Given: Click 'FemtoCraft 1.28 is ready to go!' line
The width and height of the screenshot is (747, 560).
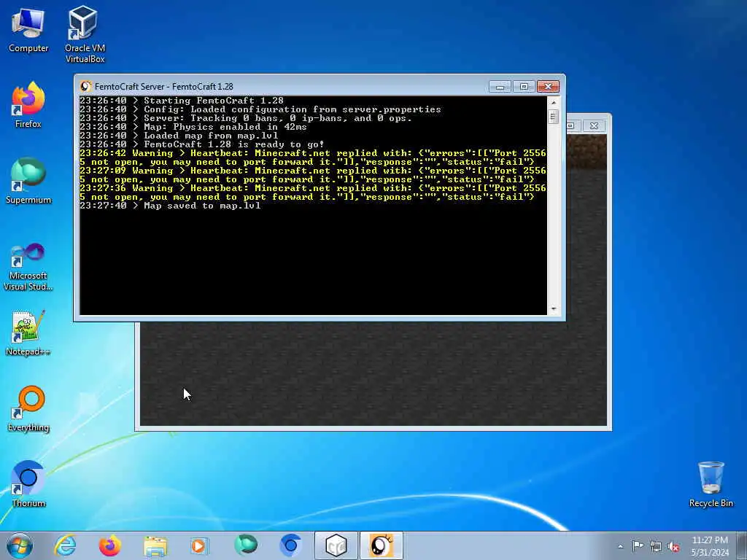Looking at the screenshot, I should [x=202, y=144].
